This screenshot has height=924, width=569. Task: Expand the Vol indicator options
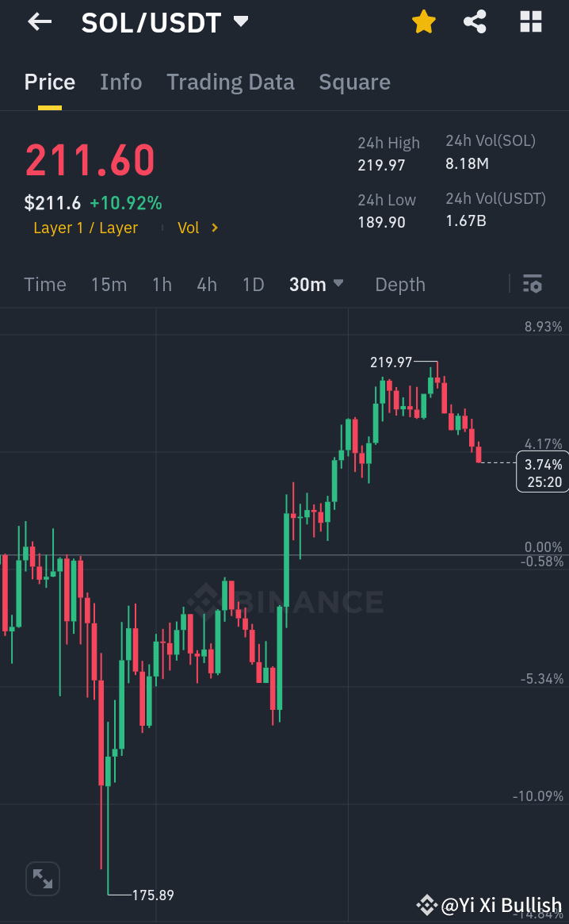pos(197,228)
